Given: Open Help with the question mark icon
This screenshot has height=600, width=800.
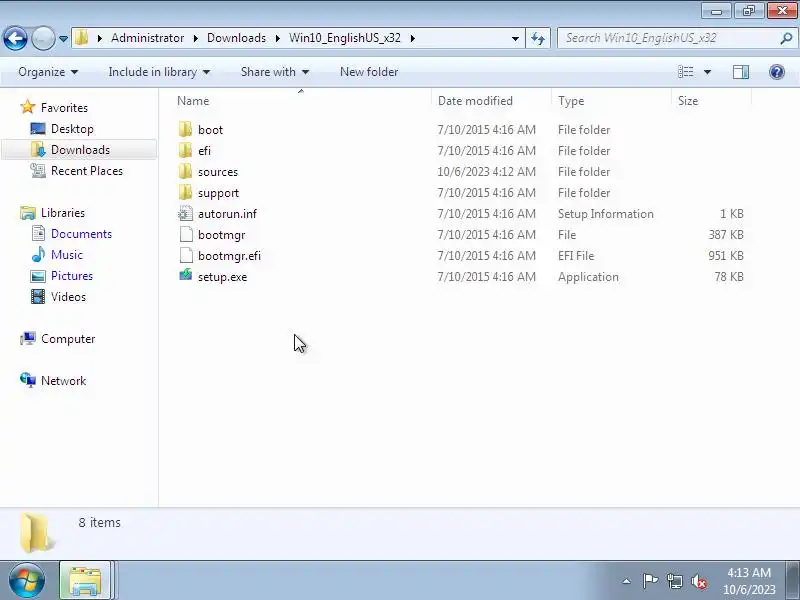Looking at the screenshot, I should [x=777, y=72].
